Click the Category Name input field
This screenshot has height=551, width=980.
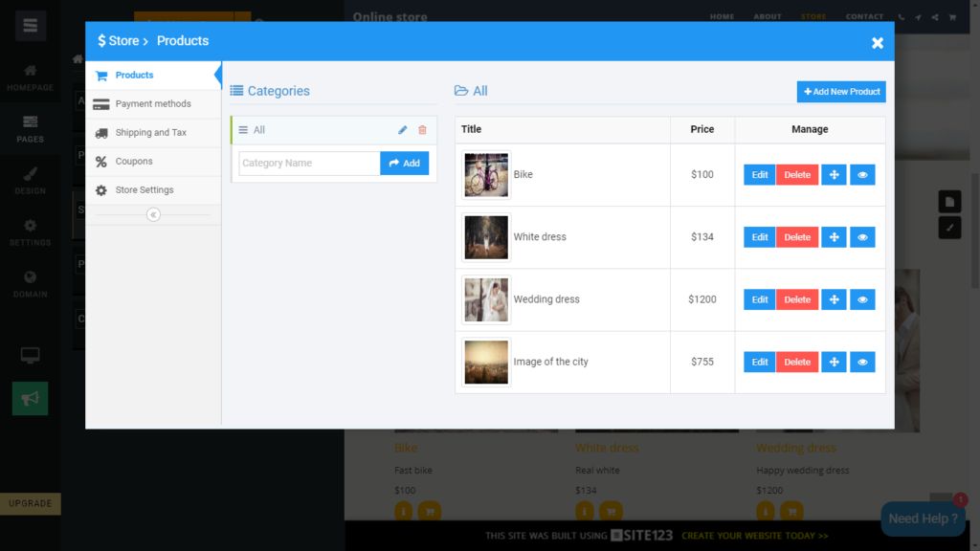point(309,164)
